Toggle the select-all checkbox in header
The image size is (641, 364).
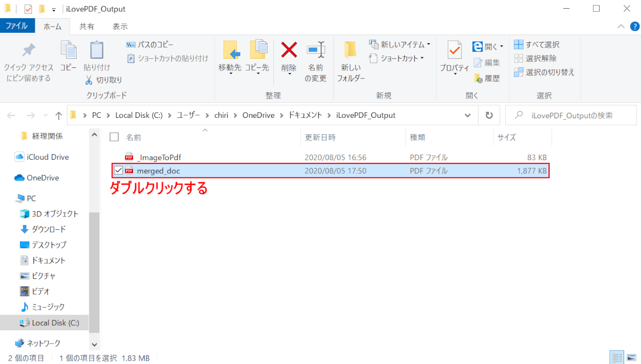coord(114,137)
